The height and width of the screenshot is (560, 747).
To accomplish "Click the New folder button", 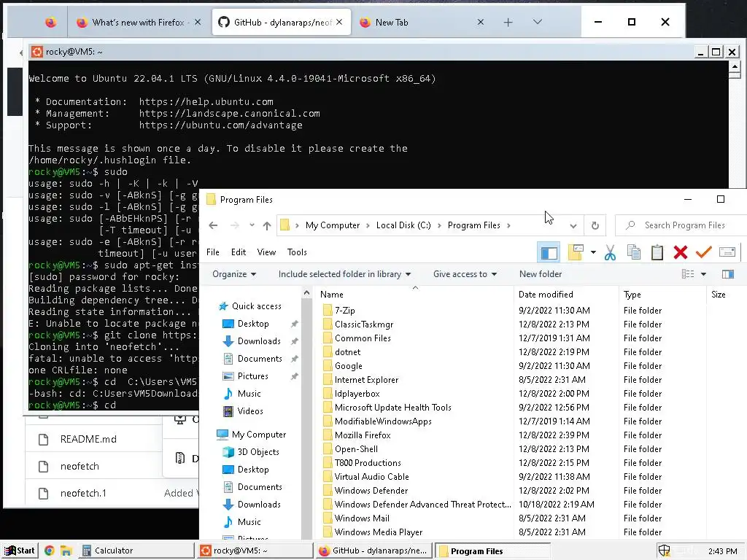I will tap(541, 274).
